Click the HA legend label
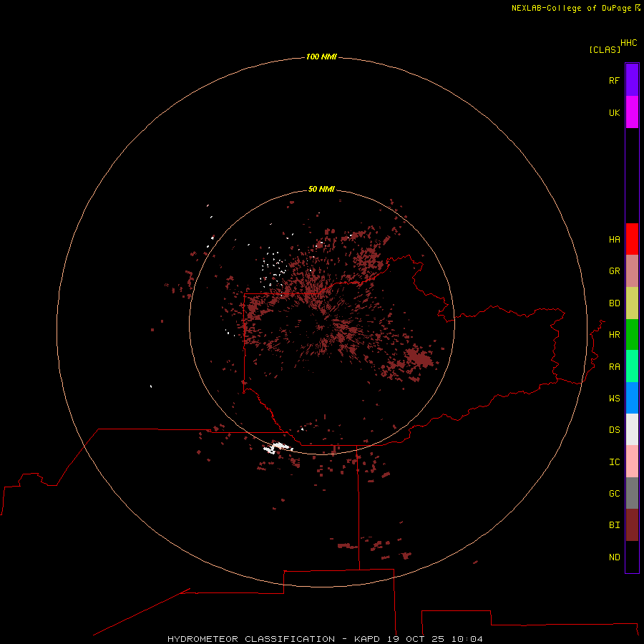644x644 pixels. click(x=614, y=240)
